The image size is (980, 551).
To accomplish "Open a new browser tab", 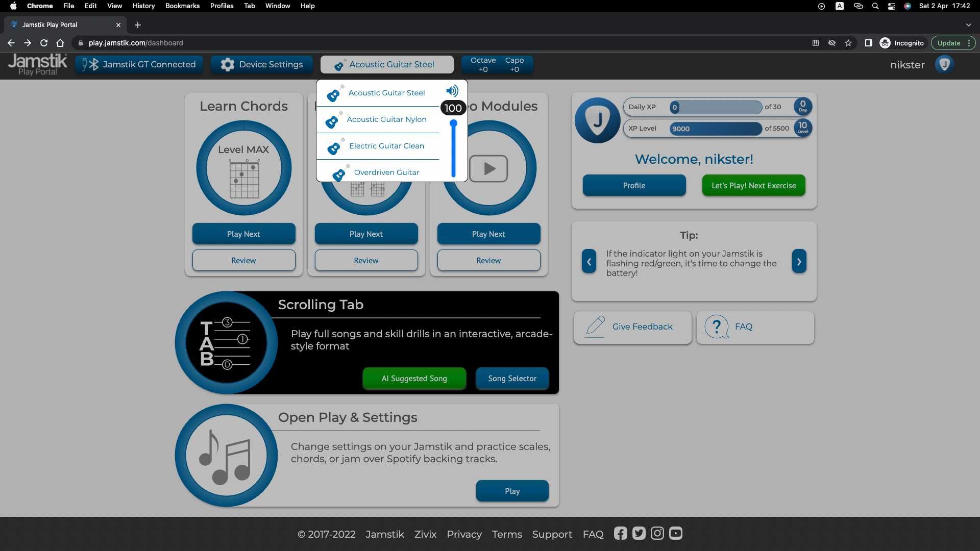I will [x=138, y=24].
